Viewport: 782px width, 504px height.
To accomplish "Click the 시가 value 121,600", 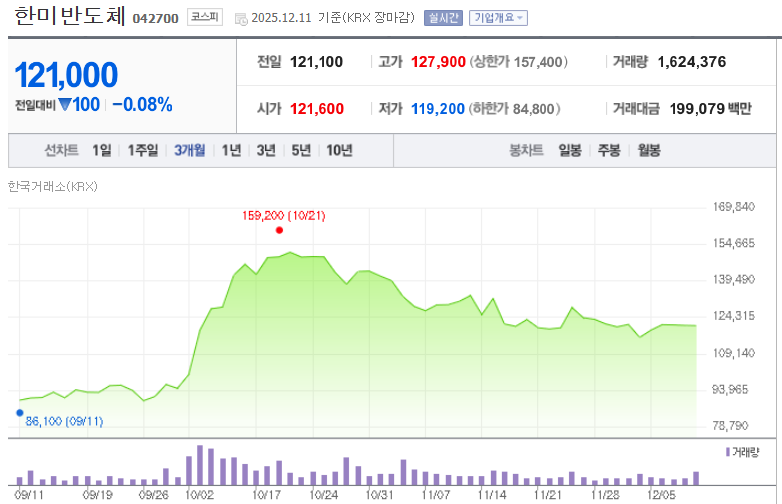I will (x=317, y=109).
